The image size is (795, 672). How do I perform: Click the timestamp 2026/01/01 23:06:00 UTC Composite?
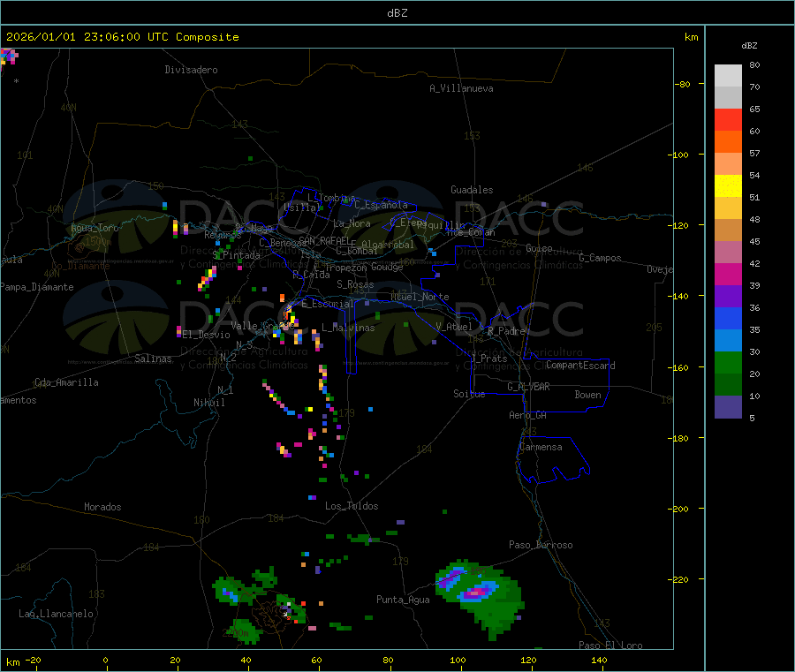pos(122,37)
